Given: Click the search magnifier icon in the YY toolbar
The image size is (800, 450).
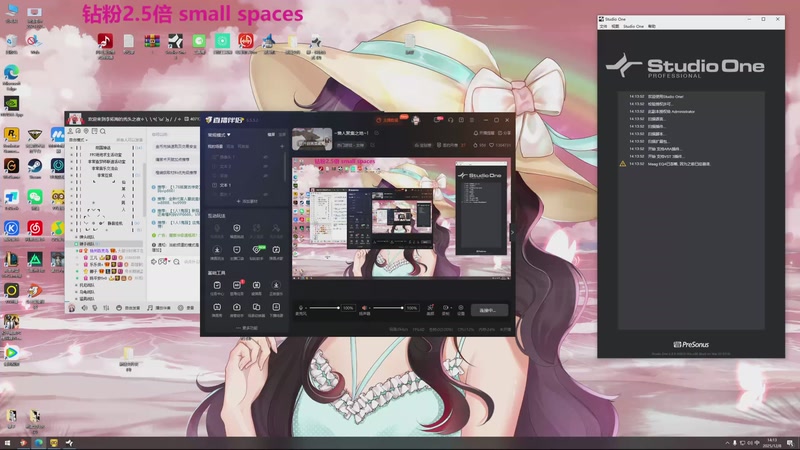Looking at the screenshot, I should pos(103,132).
